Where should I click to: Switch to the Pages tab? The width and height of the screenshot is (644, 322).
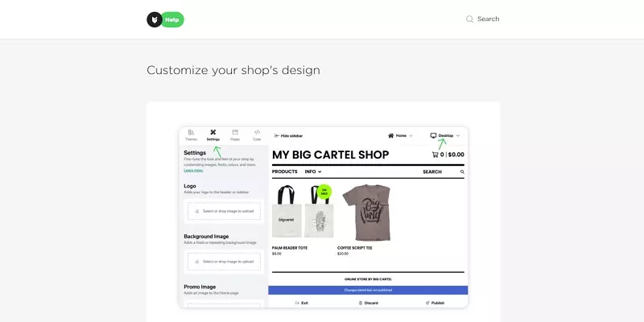(235, 135)
